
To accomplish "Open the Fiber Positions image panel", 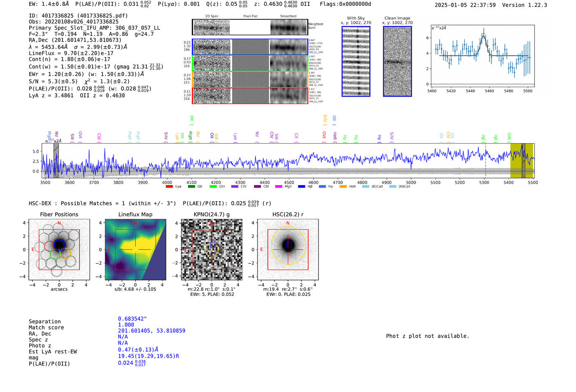I will click(59, 250).
